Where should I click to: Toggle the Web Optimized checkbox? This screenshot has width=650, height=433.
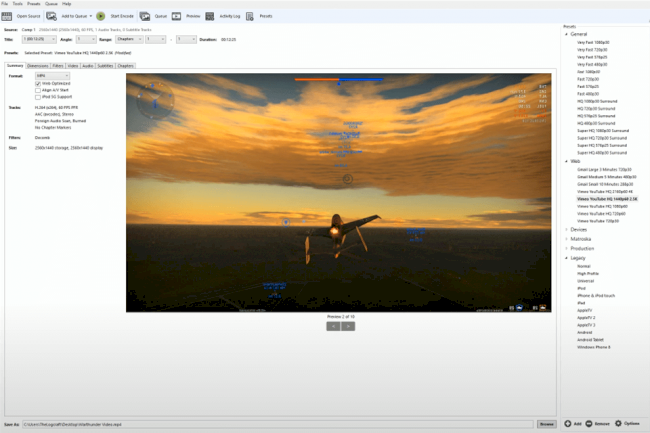coord(38,84)
